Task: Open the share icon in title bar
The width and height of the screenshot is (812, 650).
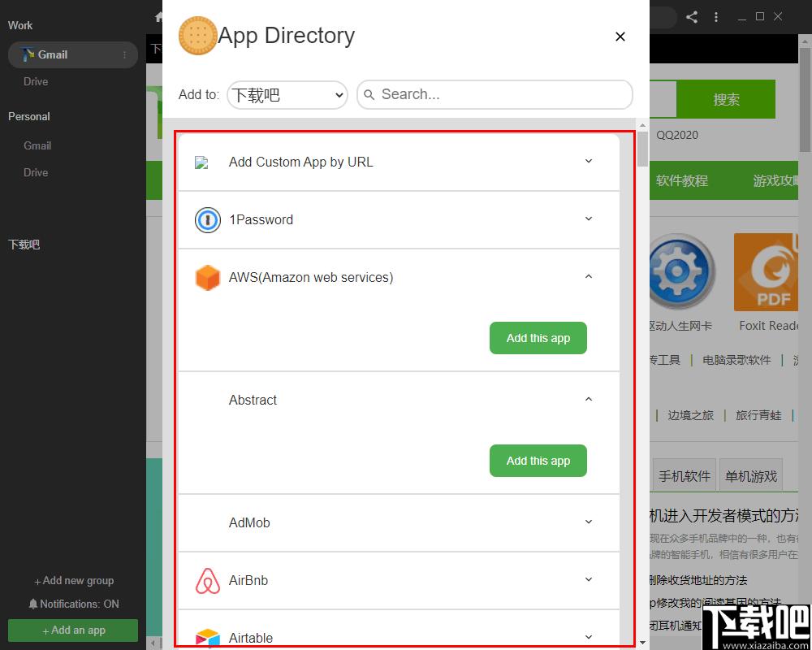Action: [x=691, y=17]
